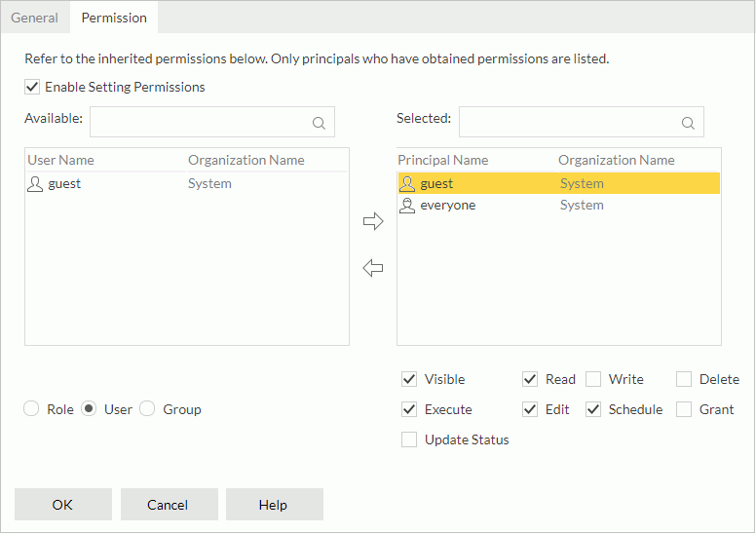Click the left arrow to remove principal
The height and width of the screenshot is (534, 756).
tap(373, 268)
